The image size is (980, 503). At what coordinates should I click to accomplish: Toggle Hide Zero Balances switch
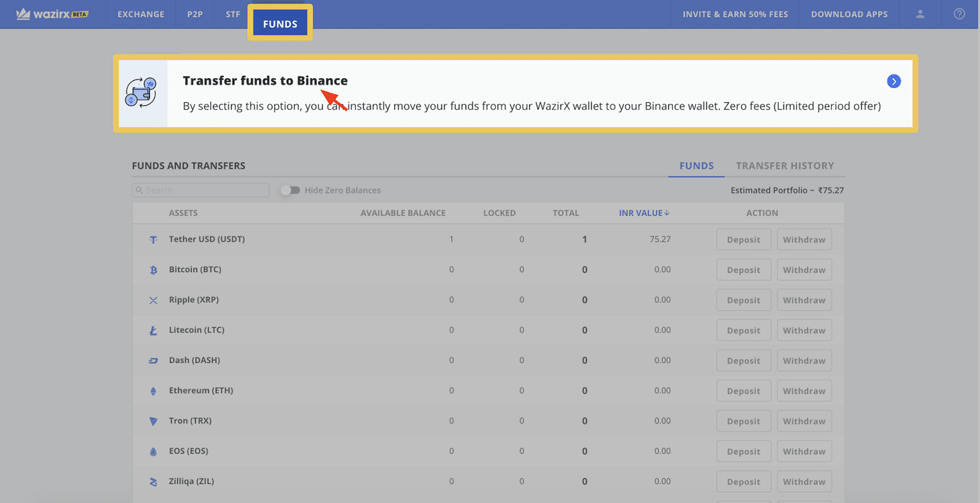coord(290,190)
